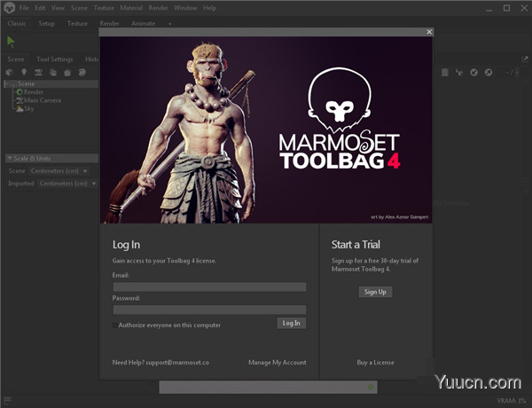Switch to the Texture workspace tab
The height and width of the screenshot is (408, 532).
pyautogui.click(x=77, y=23)
